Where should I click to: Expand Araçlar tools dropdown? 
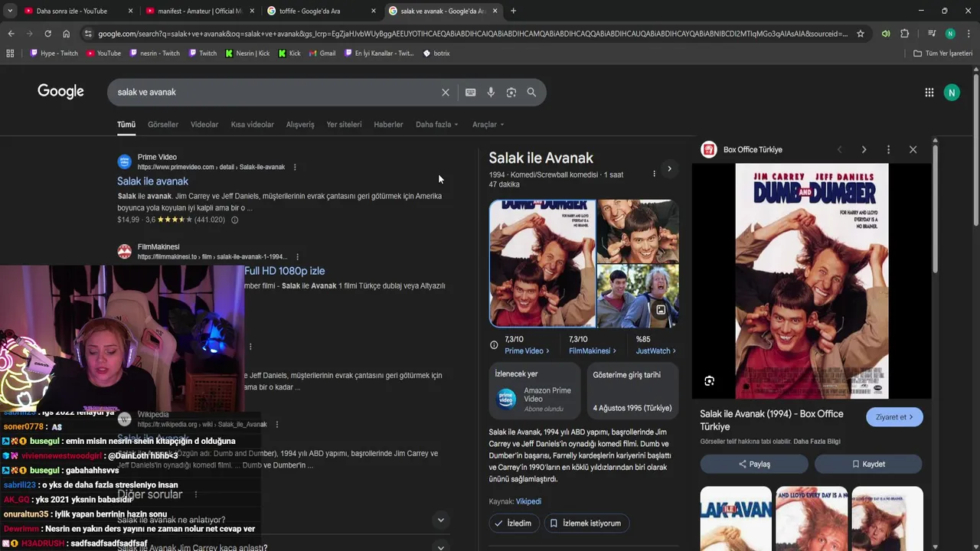(x=488, y=125)
